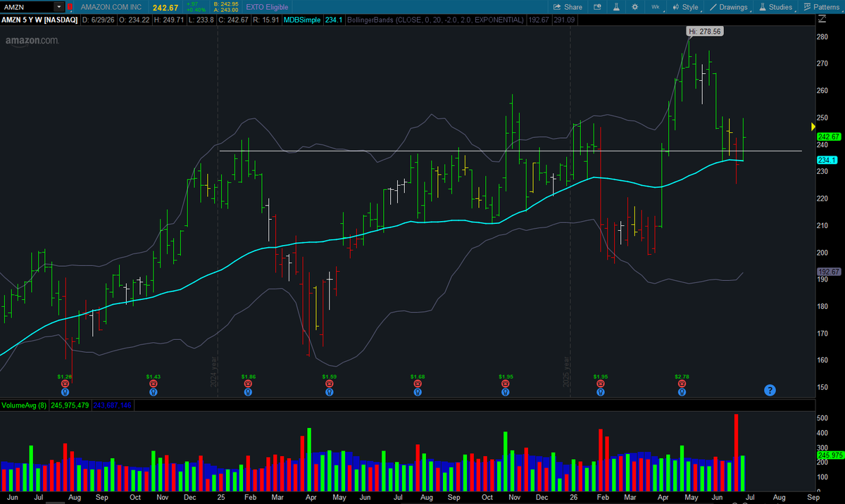This screenshot has height=504, width=845.
Task: Click the +0.40% percent change value
Action: [x=196, y=10]
